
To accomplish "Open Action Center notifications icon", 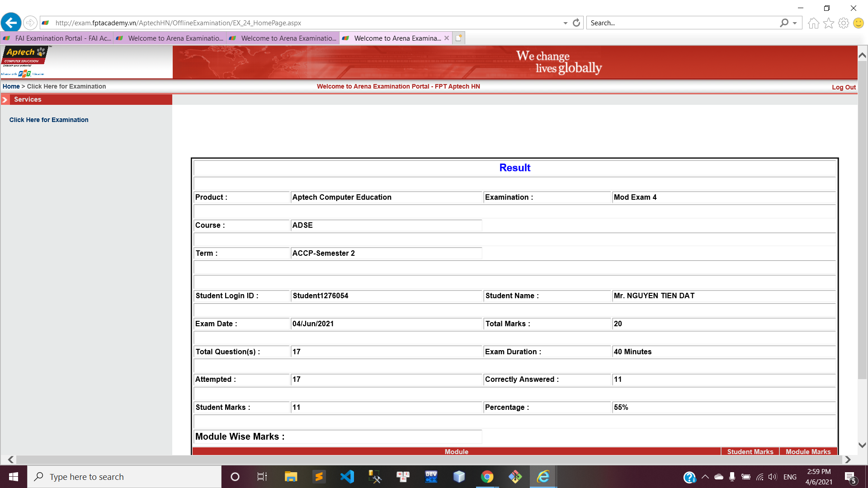I will (850, 477).
